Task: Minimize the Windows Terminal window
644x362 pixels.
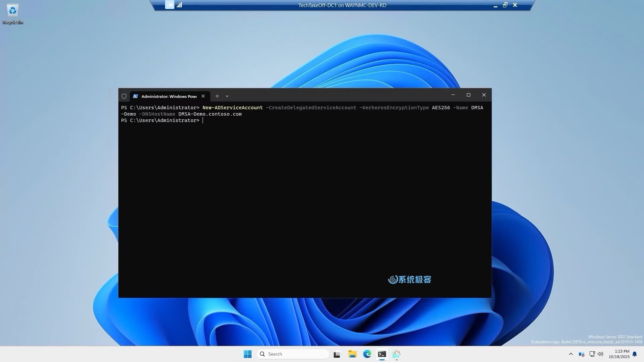Action: [453, 95]
